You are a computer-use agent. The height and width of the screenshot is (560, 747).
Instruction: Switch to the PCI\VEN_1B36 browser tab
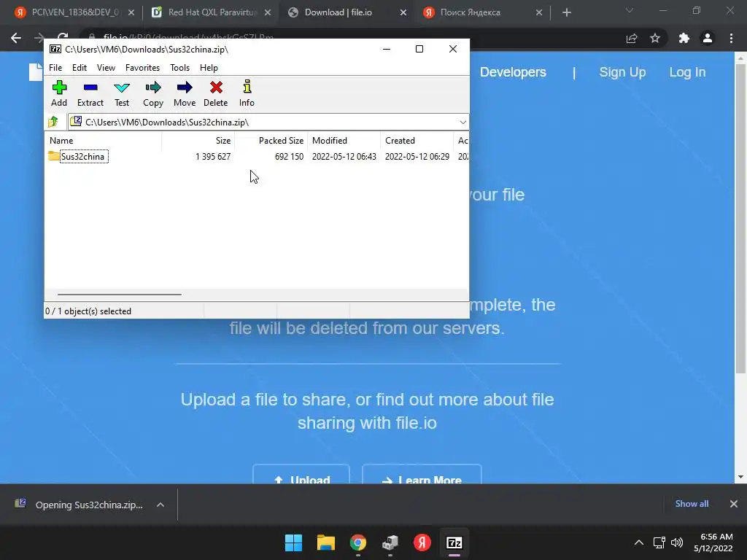click(74, 12)
